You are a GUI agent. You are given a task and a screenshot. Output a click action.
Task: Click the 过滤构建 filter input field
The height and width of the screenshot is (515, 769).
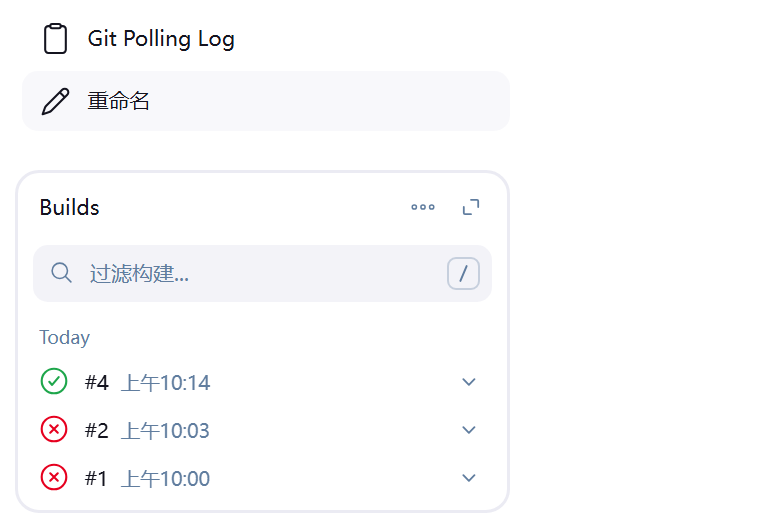pos(262,273)
